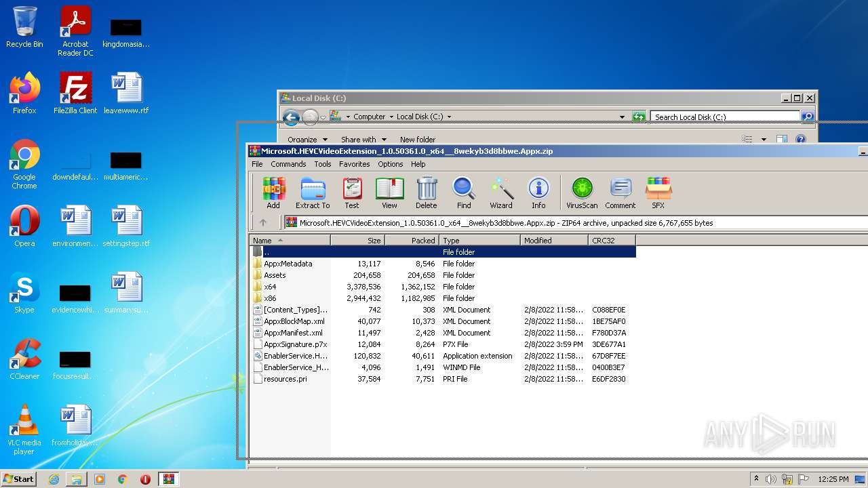The height and width of the screenshot is (488, 868).
Task: Select the EnablerService application extension file
Action: click(x=443, y=356)
